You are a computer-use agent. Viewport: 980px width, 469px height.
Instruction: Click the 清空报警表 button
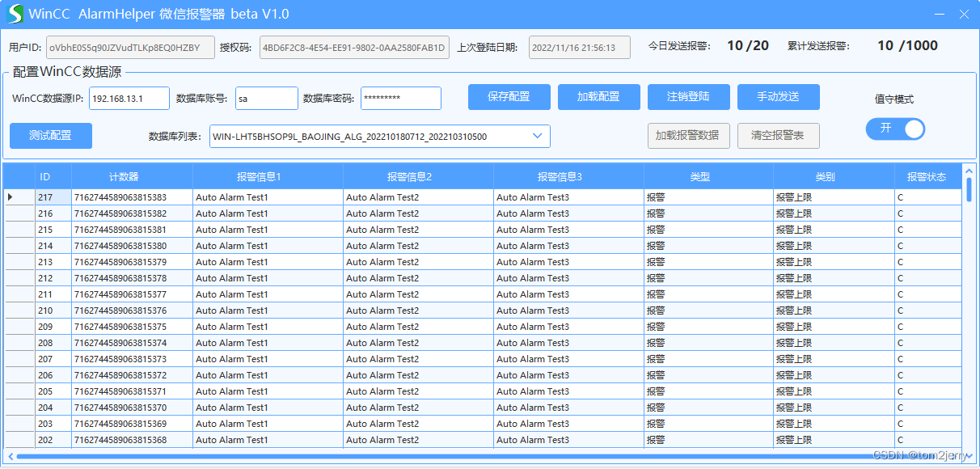pyautogui.click(x=778, y=135)
